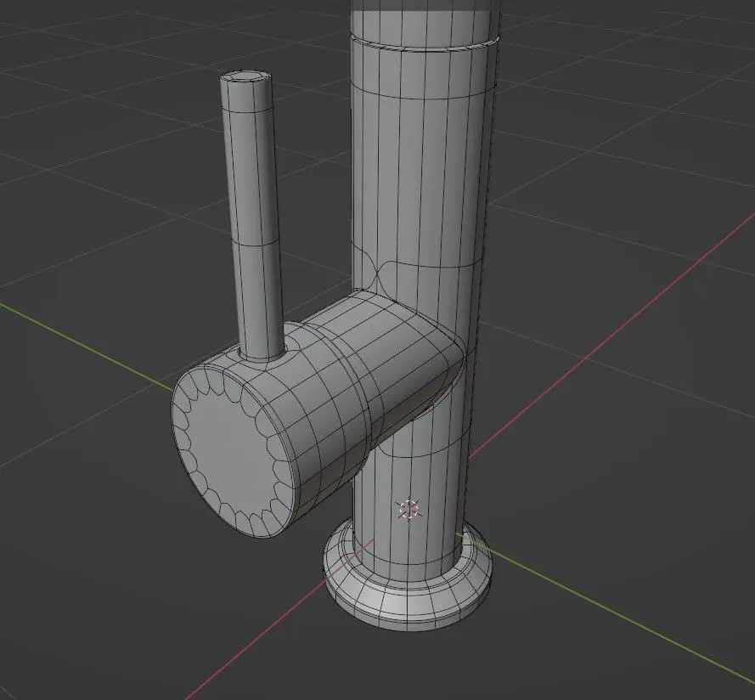Image resolution: width=755 pixels, height=700 pixels.
Task: Select the flared base flange of the faucet
Action: (x=408, y=577)
